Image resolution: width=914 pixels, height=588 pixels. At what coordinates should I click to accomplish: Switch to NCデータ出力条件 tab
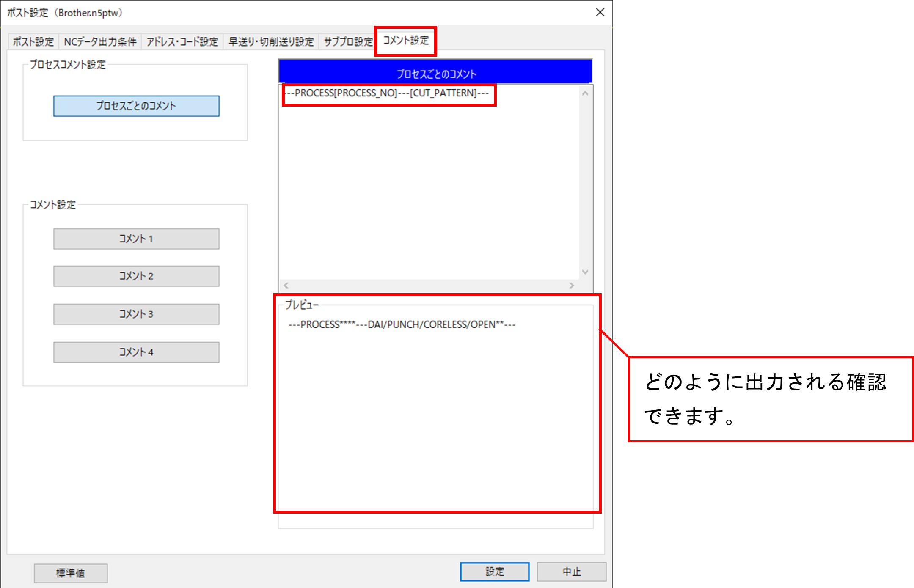pyautogui.click(x=100, y=42)
